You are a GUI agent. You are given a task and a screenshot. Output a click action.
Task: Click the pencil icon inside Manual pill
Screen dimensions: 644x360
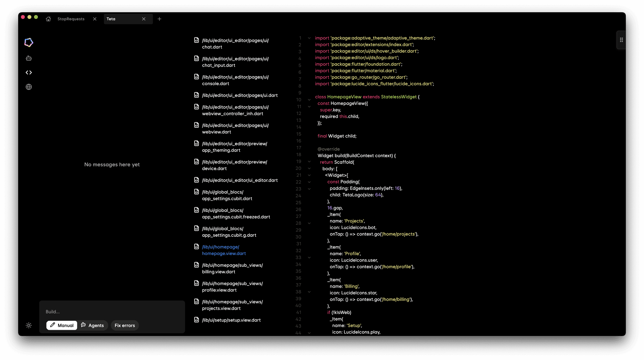coord(53,325)
